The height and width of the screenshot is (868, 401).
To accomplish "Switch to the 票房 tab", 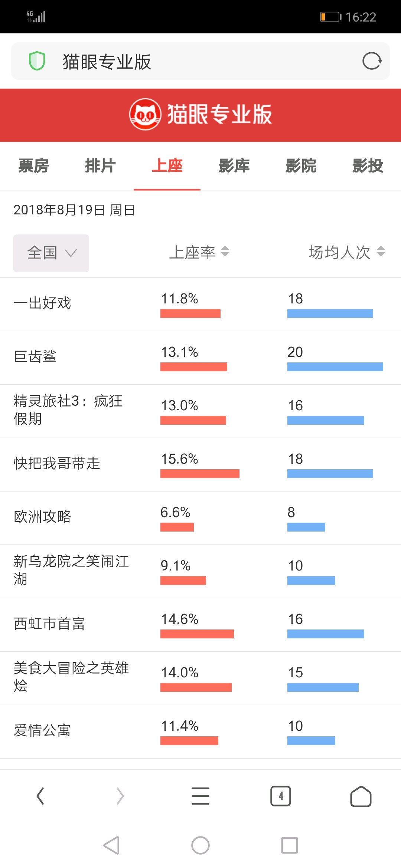I will coord(33,166).
